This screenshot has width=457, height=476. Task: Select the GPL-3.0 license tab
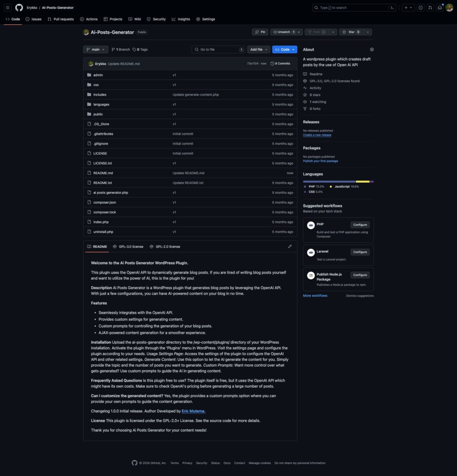click(128, 246)
